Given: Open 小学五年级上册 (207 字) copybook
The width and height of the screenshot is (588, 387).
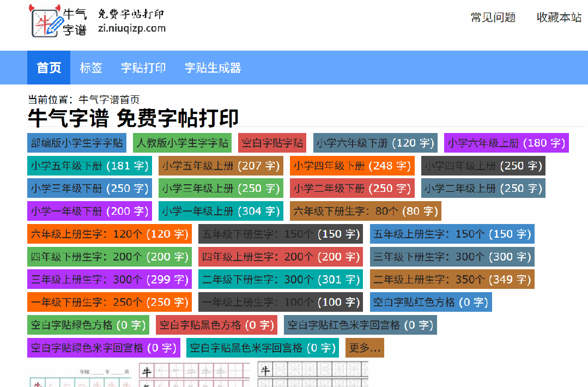Looking at the screenshot, I should (x=220, y=166).
